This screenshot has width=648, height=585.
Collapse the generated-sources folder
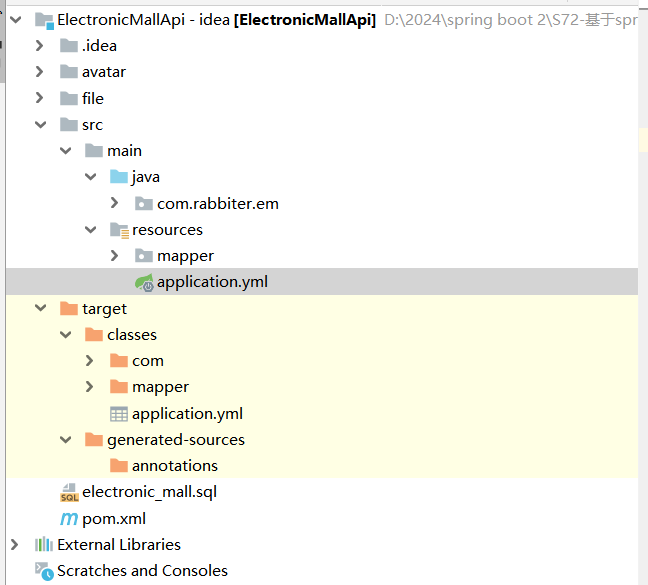pos(65,440)
